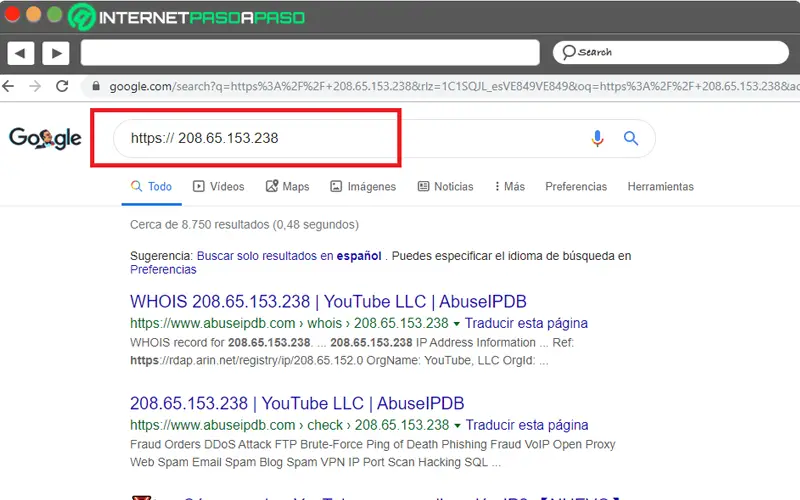
Task: Click the forward triangle button in mock browser frame
Action: pos(56,53)
